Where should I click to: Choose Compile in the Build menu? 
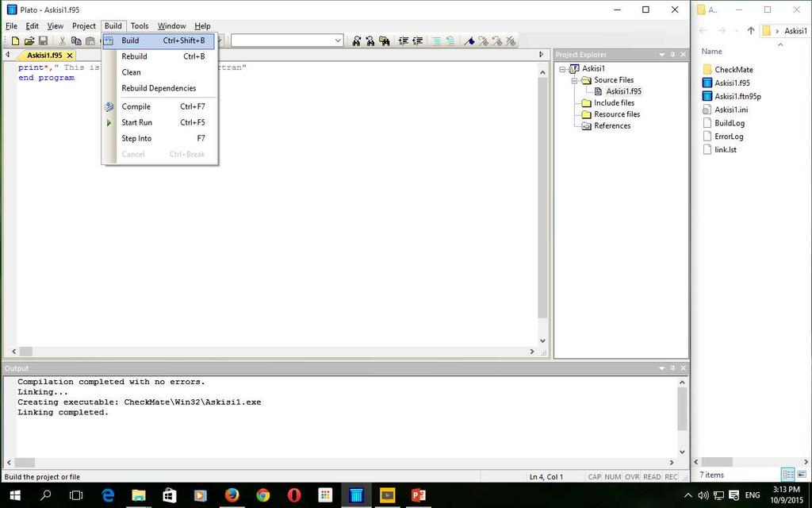pos(159,107)
